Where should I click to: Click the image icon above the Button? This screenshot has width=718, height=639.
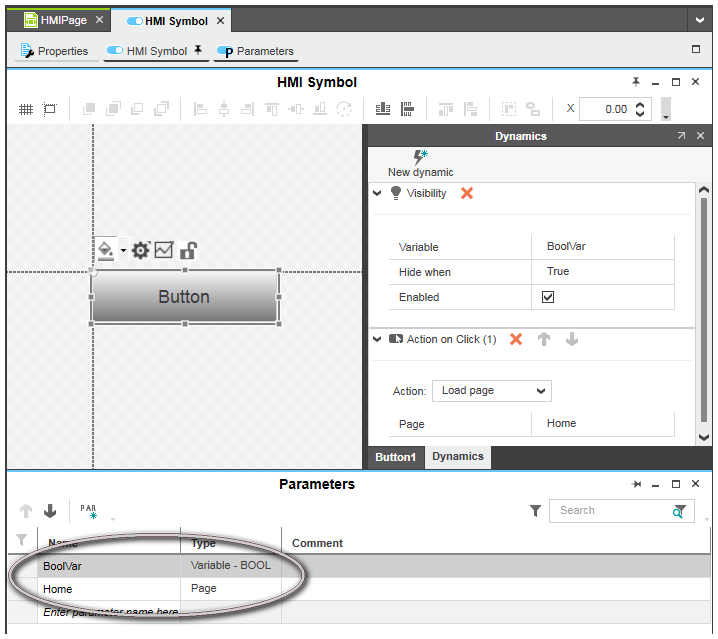pyautogui.click(x=164, y=250)
